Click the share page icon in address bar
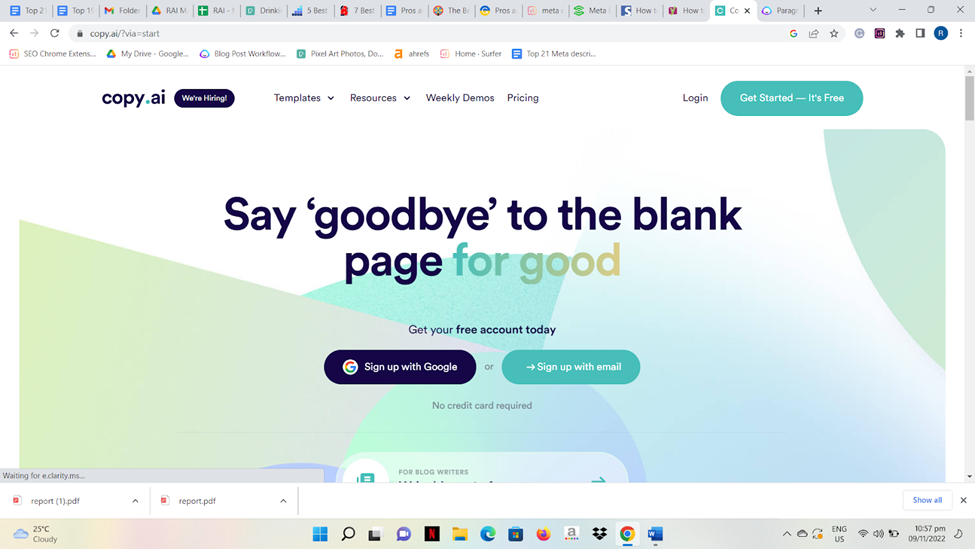 tap(813, 34)
